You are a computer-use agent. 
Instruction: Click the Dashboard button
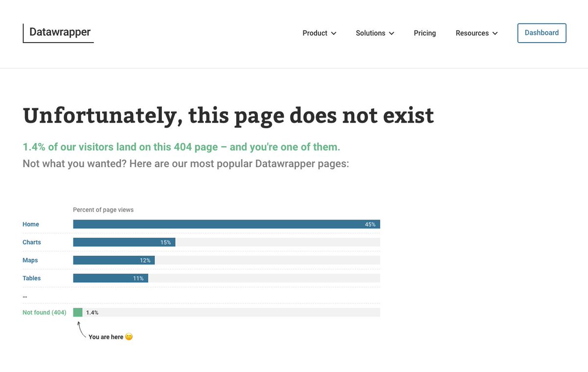[542, 33]
